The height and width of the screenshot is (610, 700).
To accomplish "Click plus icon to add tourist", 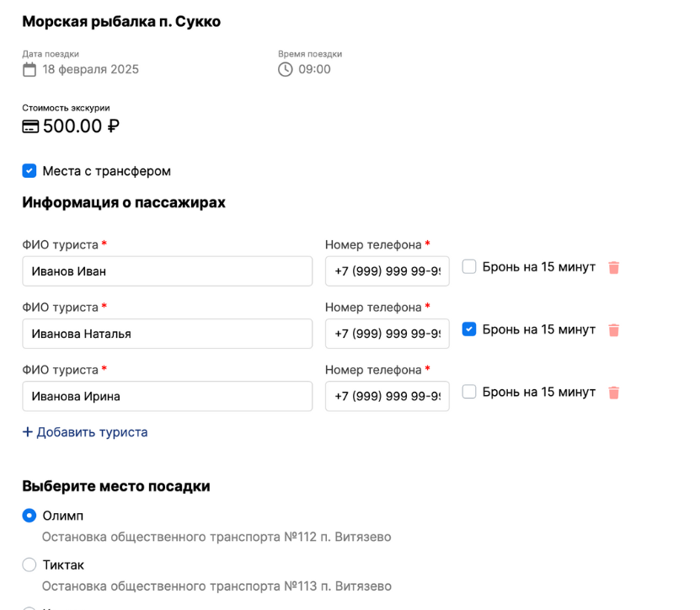I will (28, 432).
